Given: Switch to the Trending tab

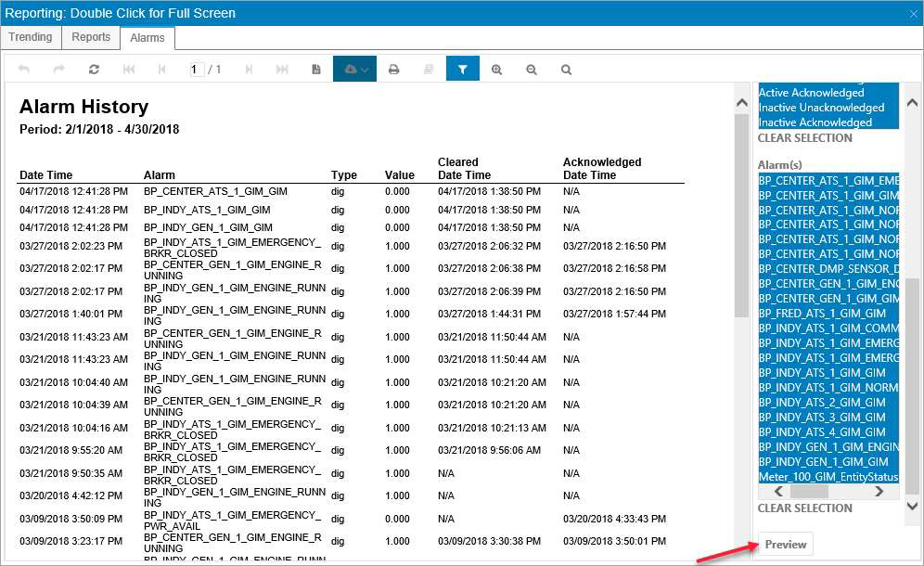Looking at the screenshot, I should (31, 37).
